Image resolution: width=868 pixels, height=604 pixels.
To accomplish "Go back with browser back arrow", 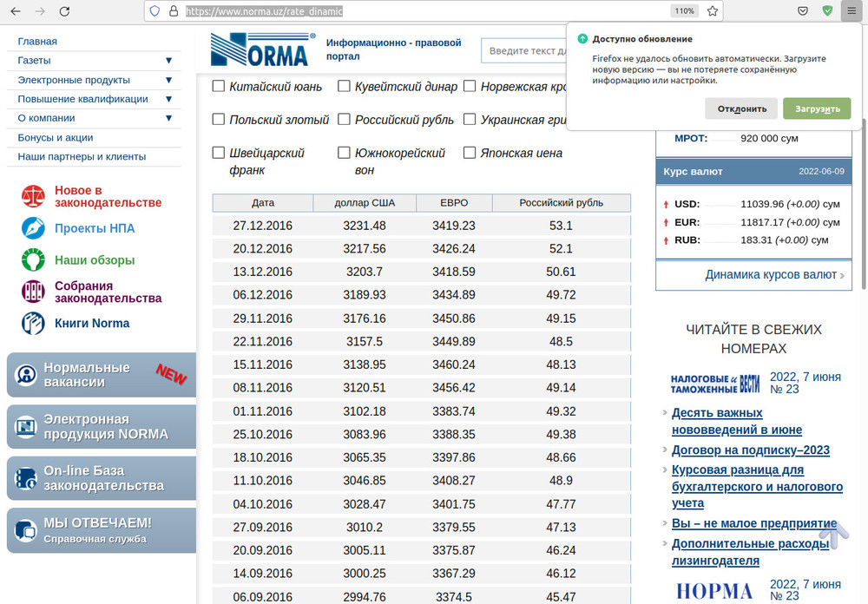I will [x=16, y=11].
